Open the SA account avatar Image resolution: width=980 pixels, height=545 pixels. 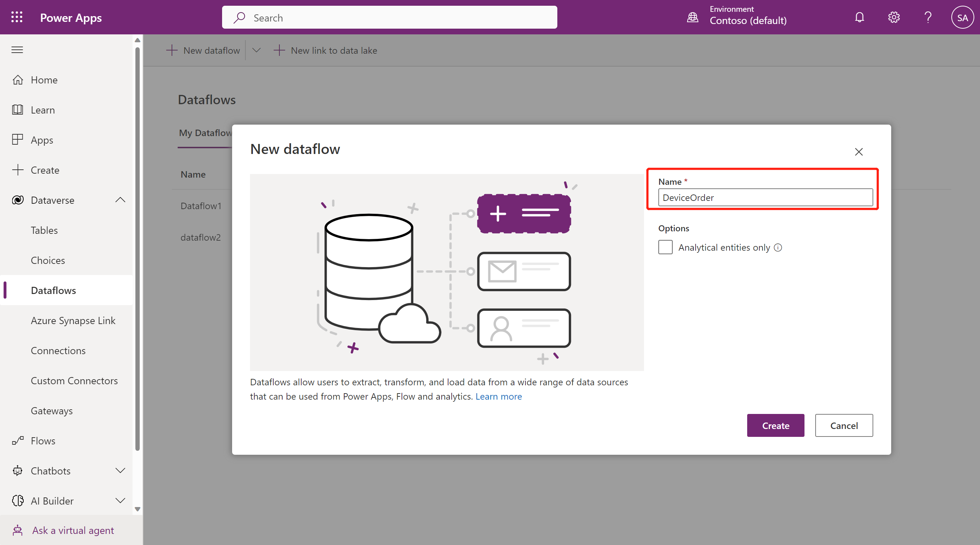pos(962,18)
